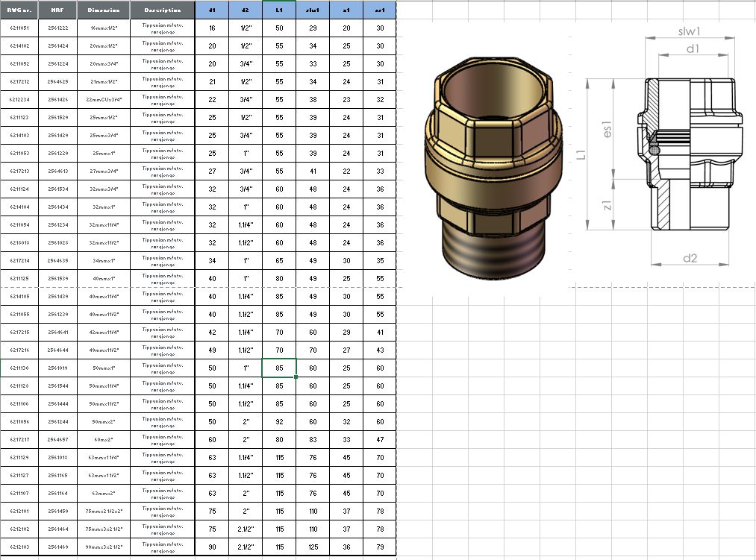Image resolution: width=756 pixels, height=560 pixels.
Task: Click es1 value 43 in 49mmx11/2" row
Action: click(x=380, y=350)
